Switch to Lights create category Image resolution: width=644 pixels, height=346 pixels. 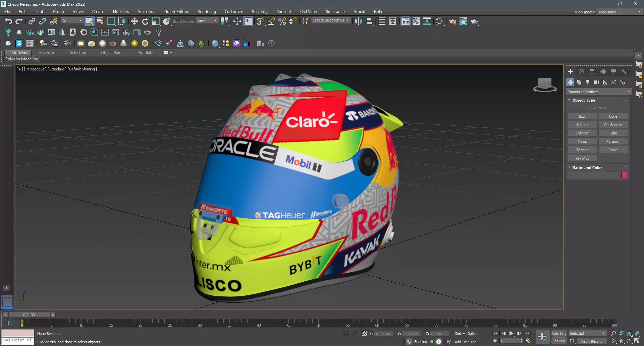[x=588, y=82]
